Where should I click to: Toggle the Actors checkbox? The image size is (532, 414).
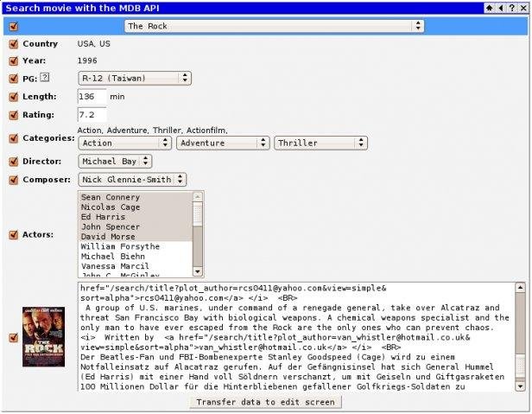click(14, 235)
